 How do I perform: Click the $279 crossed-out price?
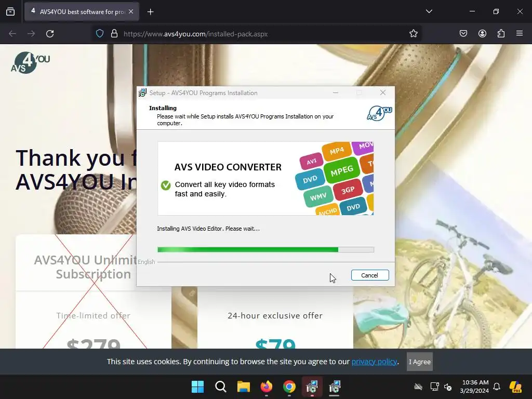94,343
